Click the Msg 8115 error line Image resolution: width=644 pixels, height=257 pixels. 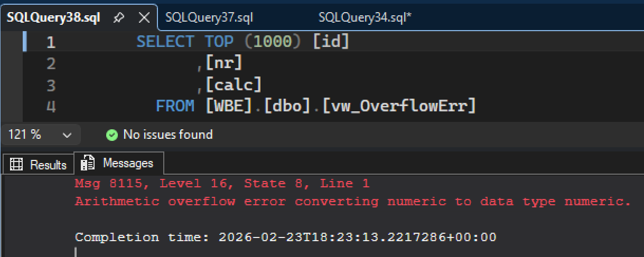[222, 184]
